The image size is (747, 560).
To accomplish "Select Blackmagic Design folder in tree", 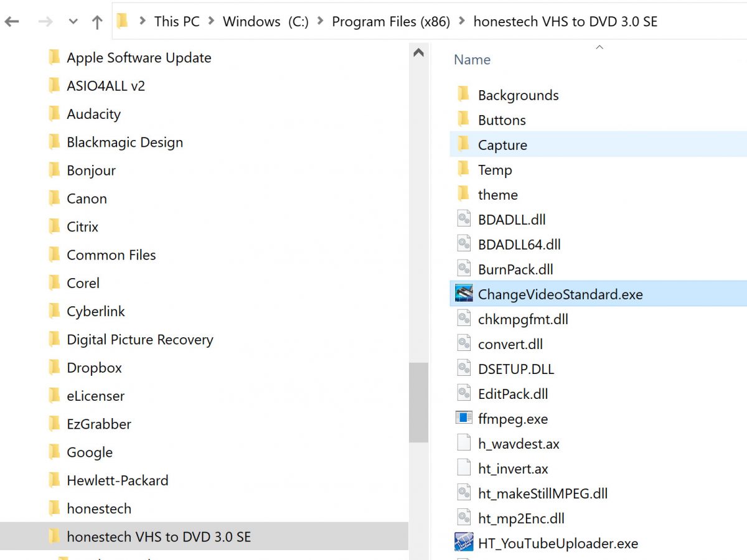I will (x=125, y=142).
